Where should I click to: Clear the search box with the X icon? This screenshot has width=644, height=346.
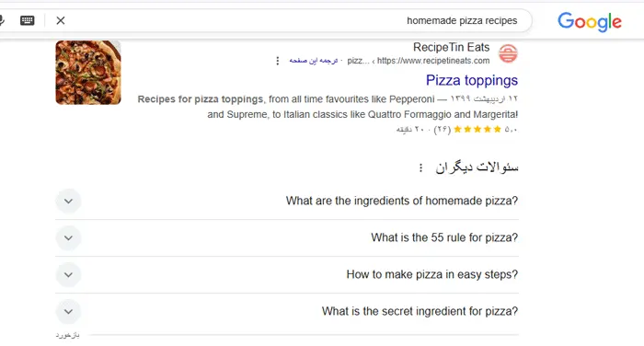[61, 20]
